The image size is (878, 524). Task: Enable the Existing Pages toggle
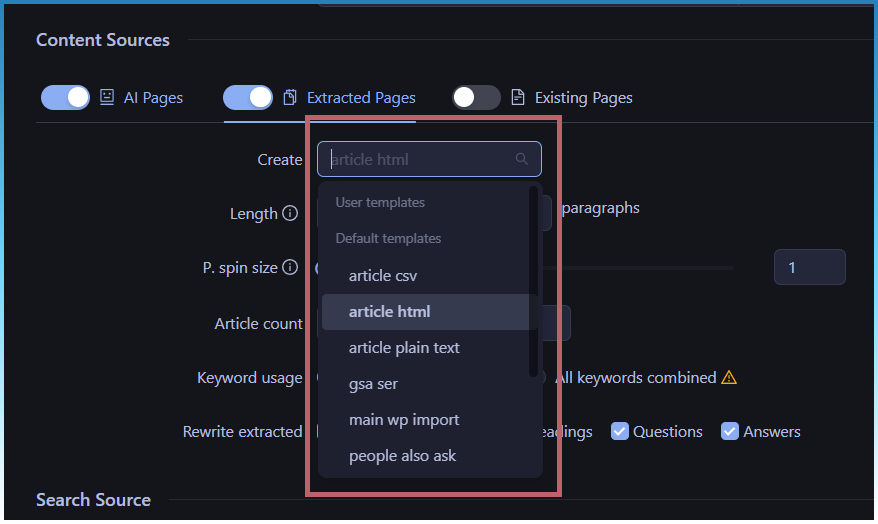pos(476,97)
